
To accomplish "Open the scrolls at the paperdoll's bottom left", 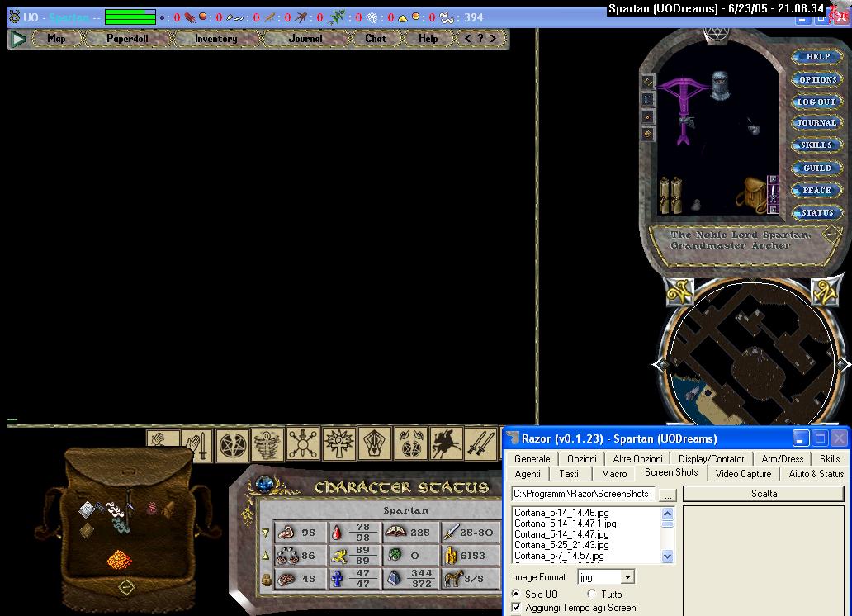I will 670,195.
